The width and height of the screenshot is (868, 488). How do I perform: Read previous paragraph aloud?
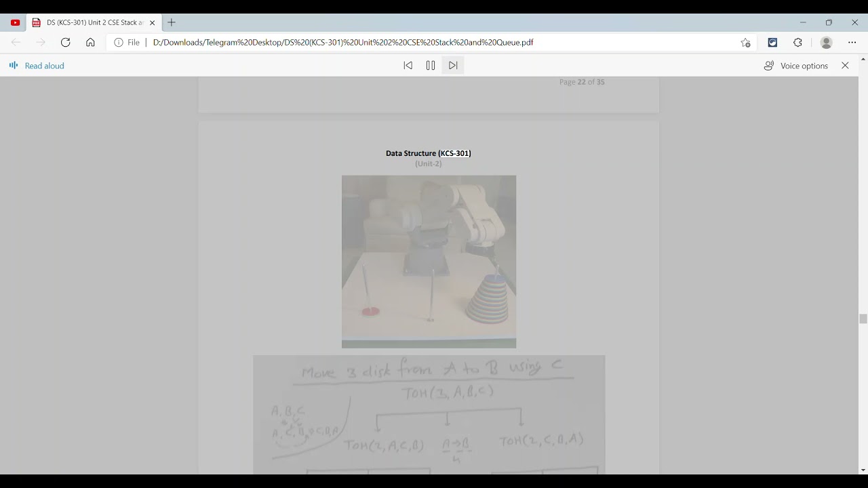pyautogui.click(x=408, y=66)
